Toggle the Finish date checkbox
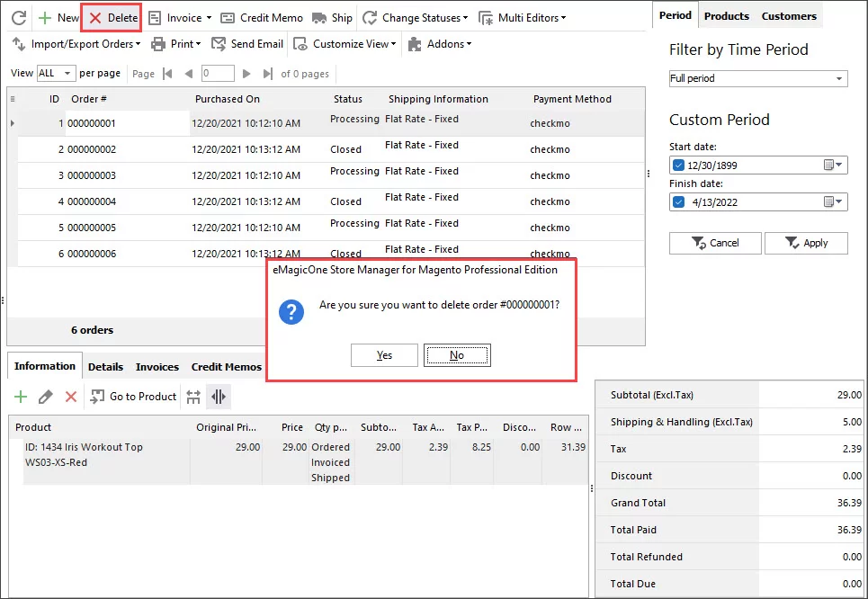This screenshot has height=599, width=868. 678,202
